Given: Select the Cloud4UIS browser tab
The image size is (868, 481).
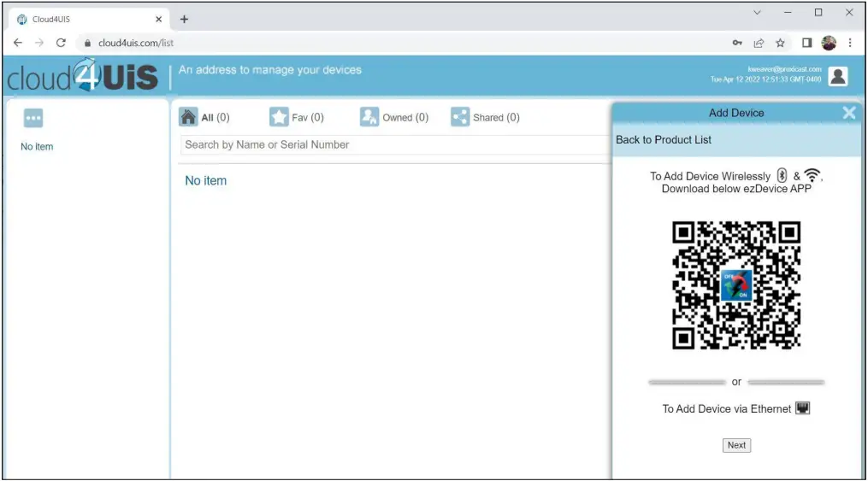Looking at the screenshot, I should pos(89,20).
